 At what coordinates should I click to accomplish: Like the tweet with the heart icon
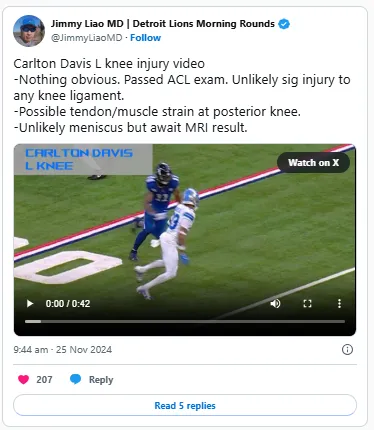click(23, 379)
